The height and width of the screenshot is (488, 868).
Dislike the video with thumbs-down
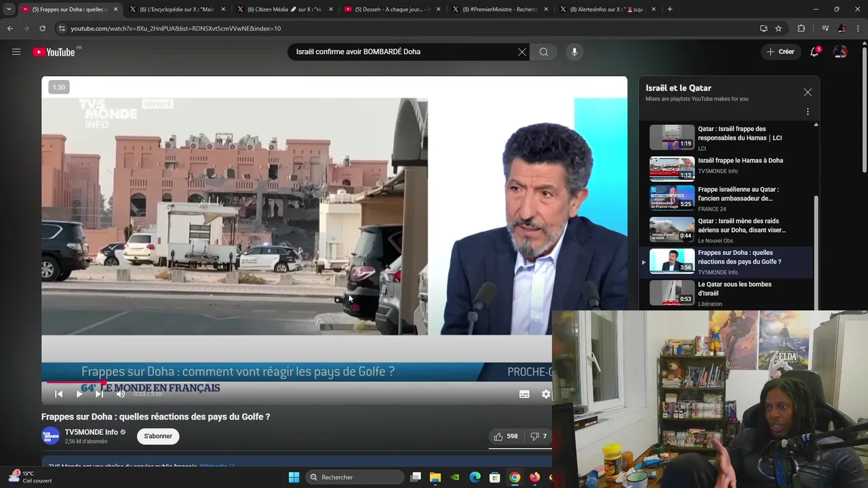pyautogui.click(x=538, y=436)
